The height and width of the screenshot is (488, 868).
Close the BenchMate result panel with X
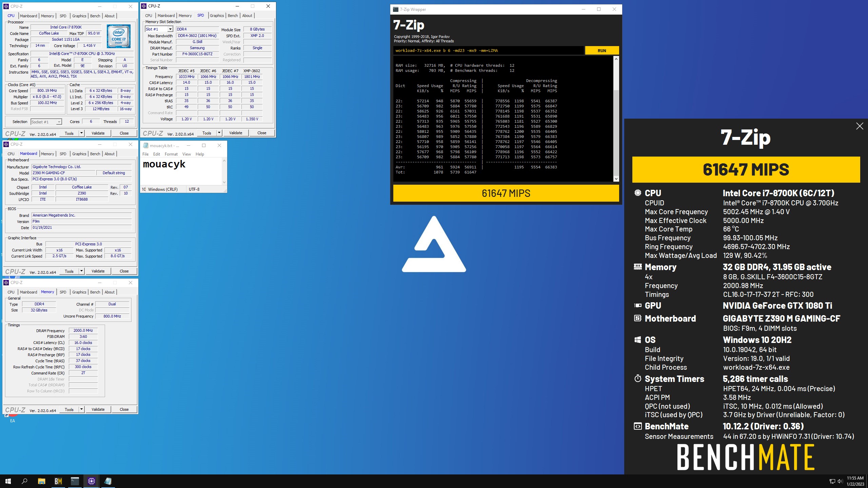(860, 126)
